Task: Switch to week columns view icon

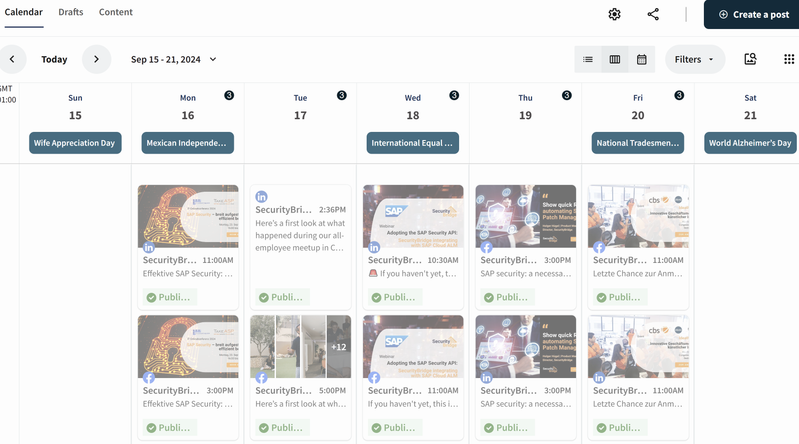Action: click(x=615, y=59)
